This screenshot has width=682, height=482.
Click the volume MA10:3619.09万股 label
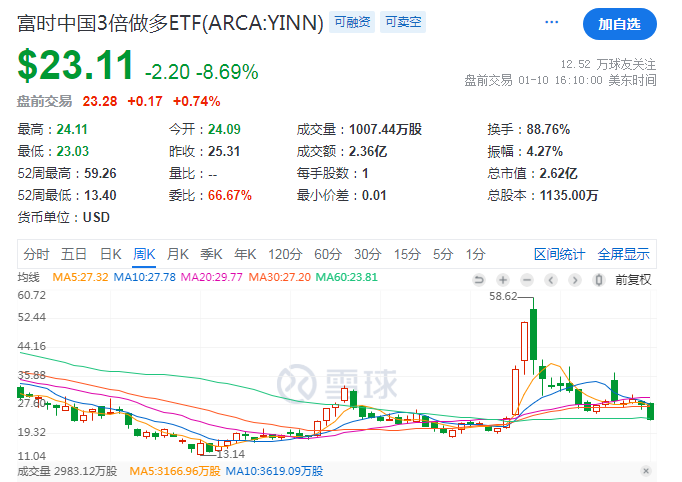pyautogui.click(x=274, y=471)
